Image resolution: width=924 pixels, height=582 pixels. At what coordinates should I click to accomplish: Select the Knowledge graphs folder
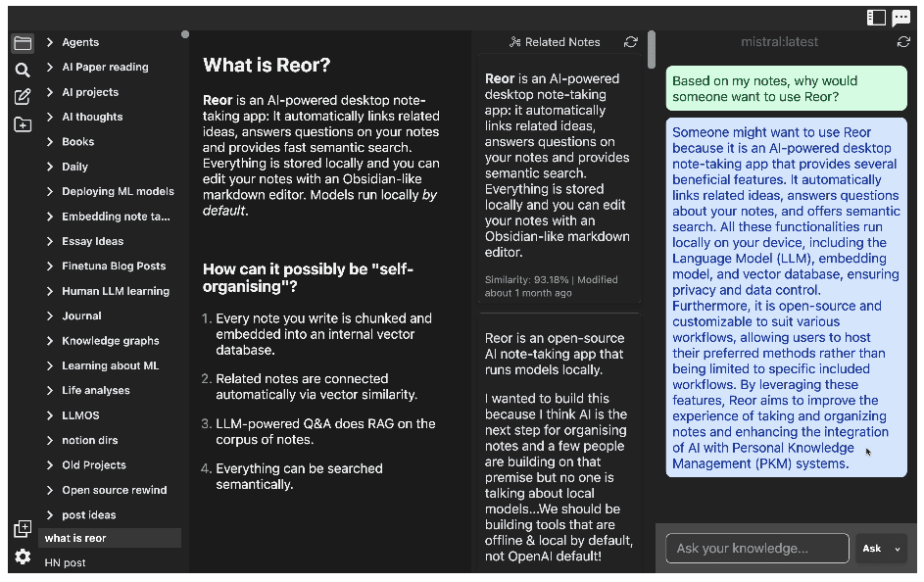[110, 341]
